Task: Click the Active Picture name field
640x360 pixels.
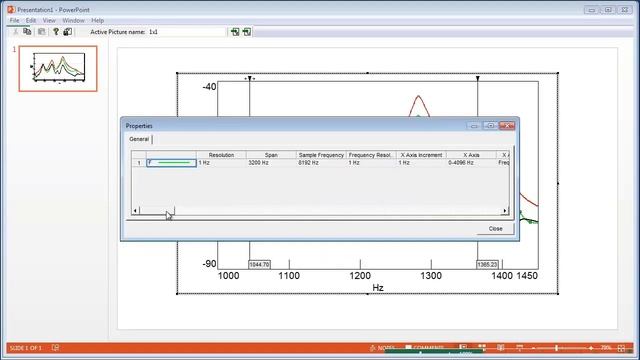Action: 186,32
